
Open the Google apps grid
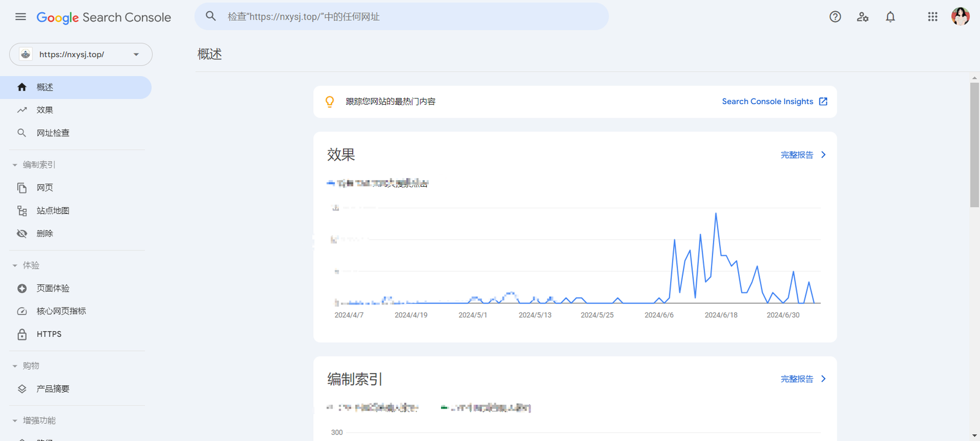pyautogui.click(x=932, y=17)
